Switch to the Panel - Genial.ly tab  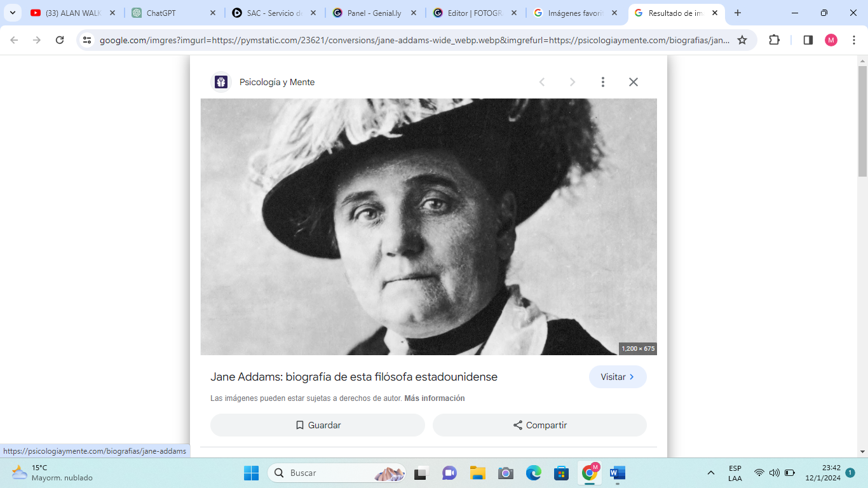point(374,13)
